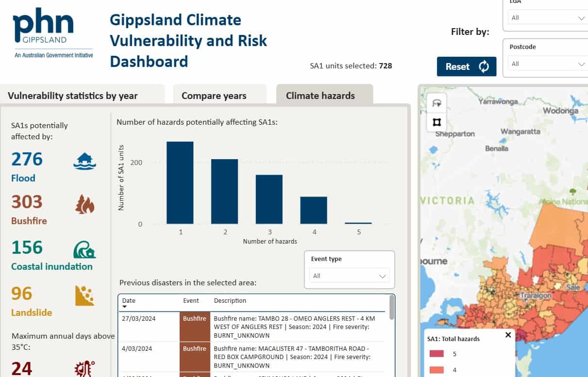The image size is (588, 377).
Task: Activate the lasso select tool on map
Action: (437, 103)
